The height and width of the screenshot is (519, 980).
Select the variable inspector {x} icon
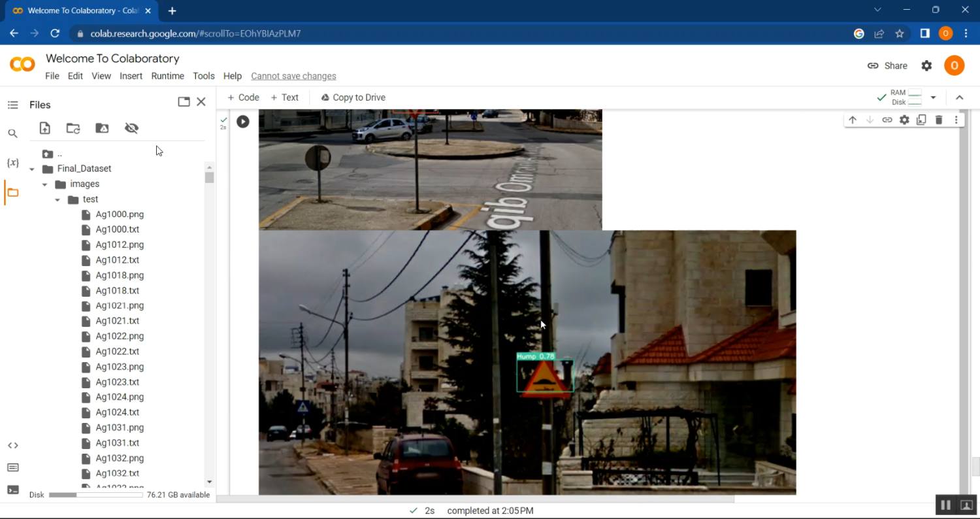(12, 163)
